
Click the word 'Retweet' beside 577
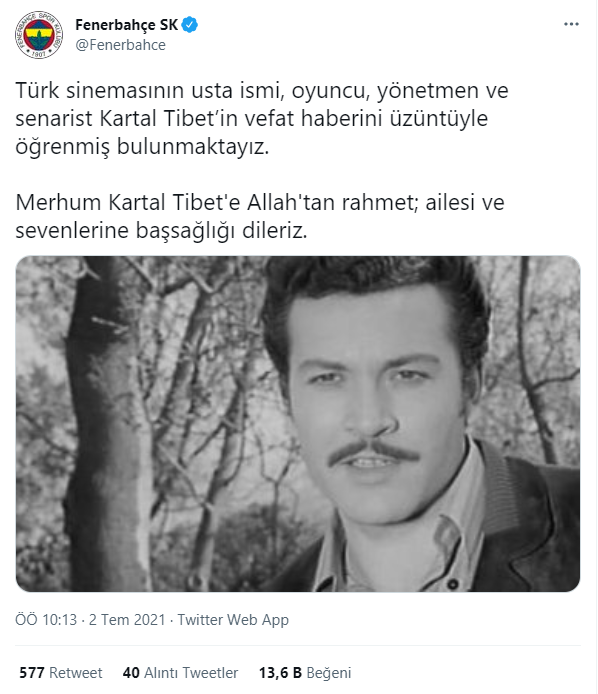tap(76, 673)
